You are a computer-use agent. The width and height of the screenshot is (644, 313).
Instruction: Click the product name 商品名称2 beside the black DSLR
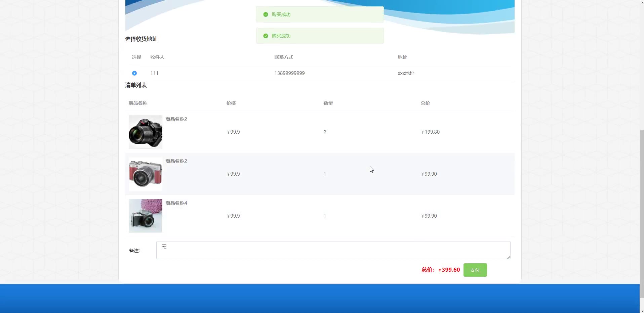[176, 119]
